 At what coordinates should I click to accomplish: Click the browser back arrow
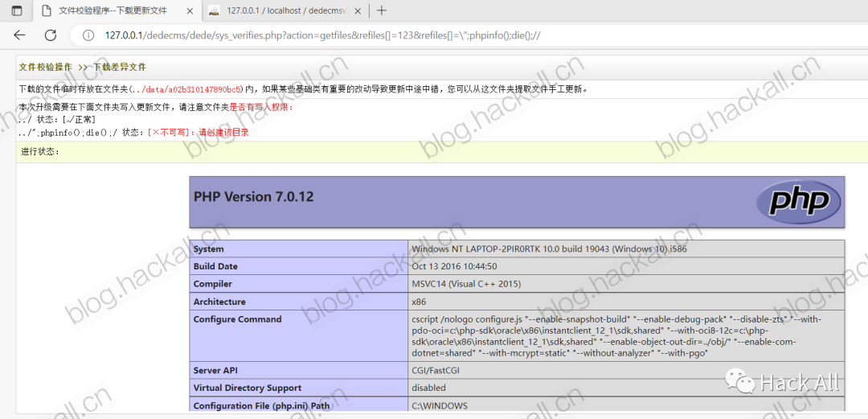point(20,35)
